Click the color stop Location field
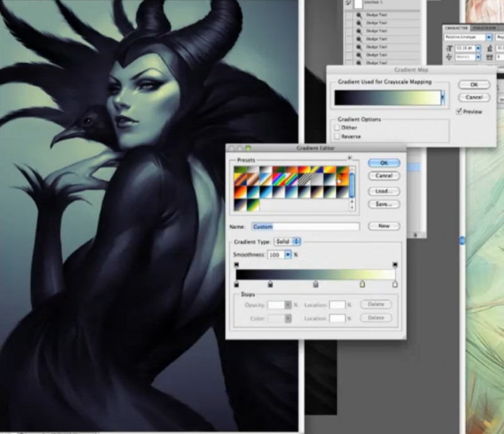 (x=337, y=318)
